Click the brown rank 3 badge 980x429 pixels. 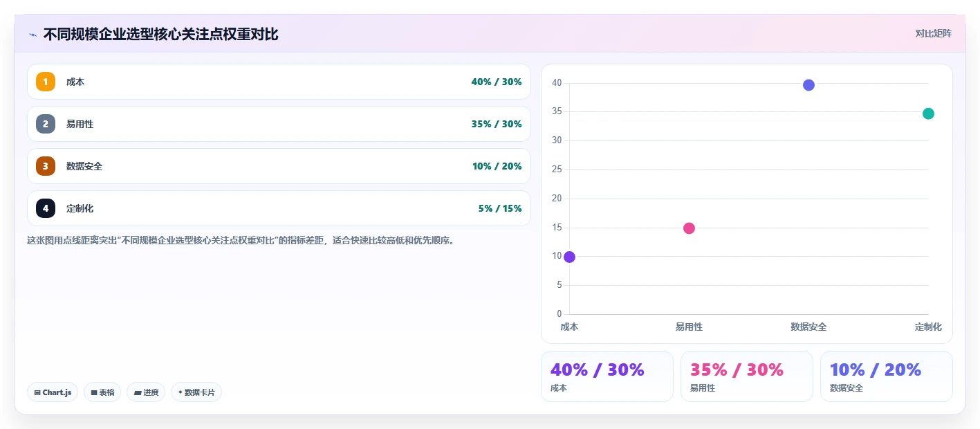(46, 166)
